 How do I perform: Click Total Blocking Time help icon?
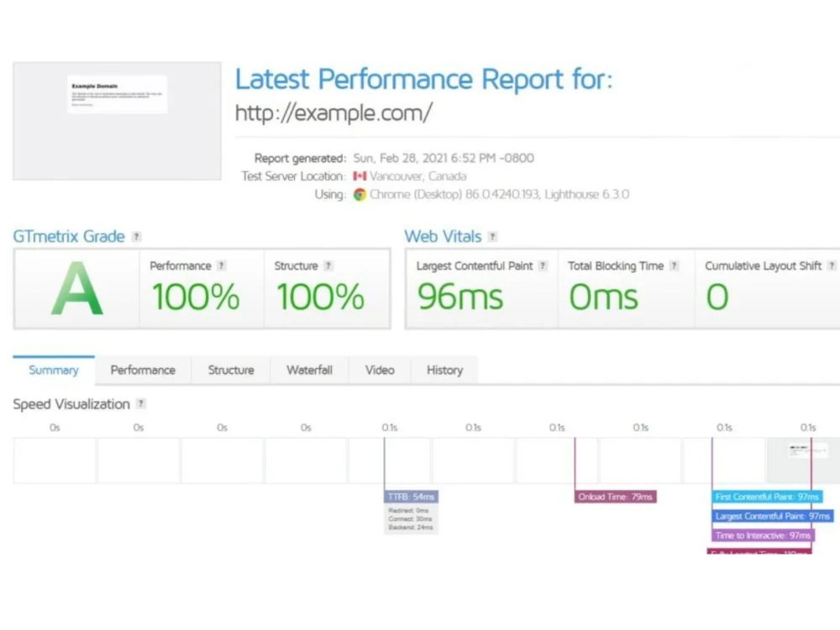[674, 265]
